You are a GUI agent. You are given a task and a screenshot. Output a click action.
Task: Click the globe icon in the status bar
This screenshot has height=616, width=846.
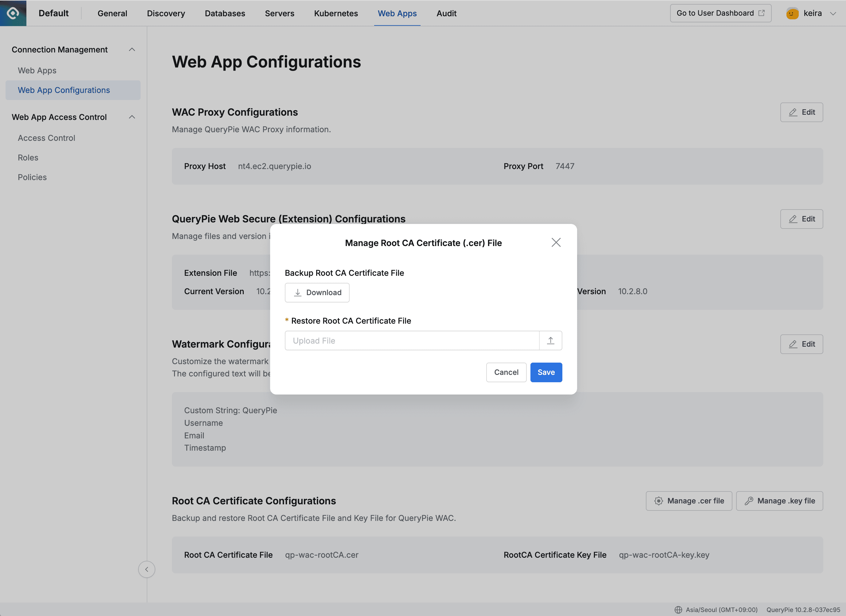(x=680, y=610)
